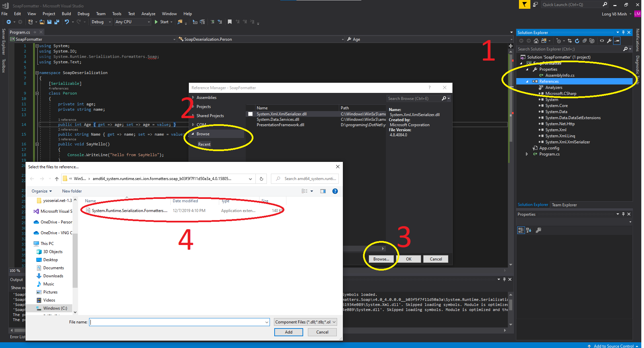Expand the Assemblies section in Reference Manager
The width and height of the screenshot is (644, 348).
click(193, 98)
